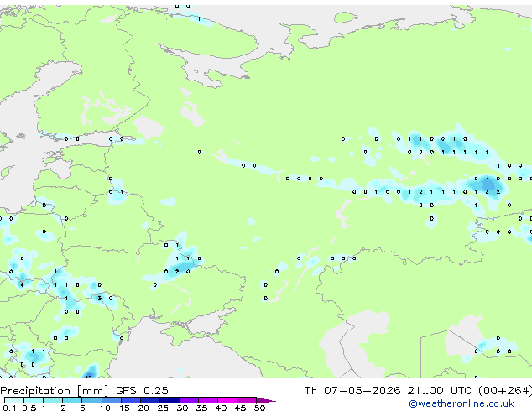This screenshot has height=411, width=532.
Task: Click the '21..00 UTC' time label
Action: 440,391
